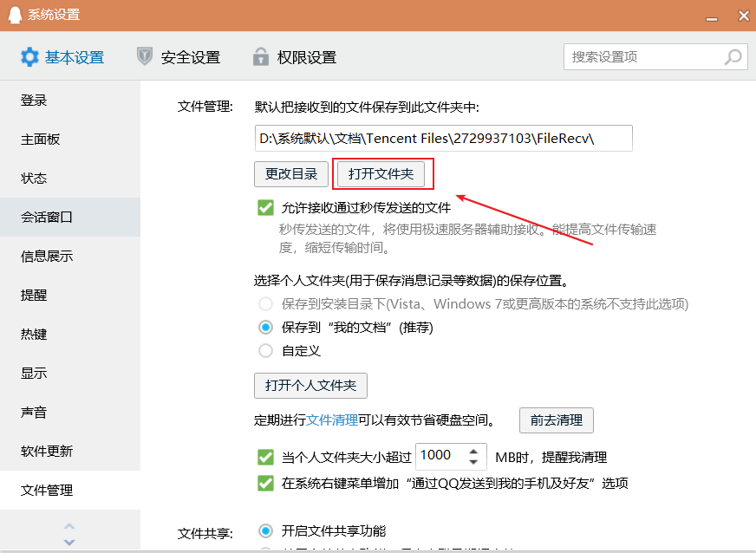The width and height of the screenshot is (756, 553).
Task: Toggle the 在系统右键菜单增加 QQ发送 checkbox
Action: tap(265, 483)
